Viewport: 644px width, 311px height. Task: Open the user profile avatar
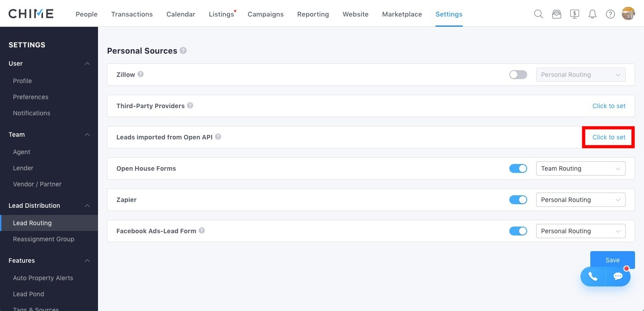[628, 14]
